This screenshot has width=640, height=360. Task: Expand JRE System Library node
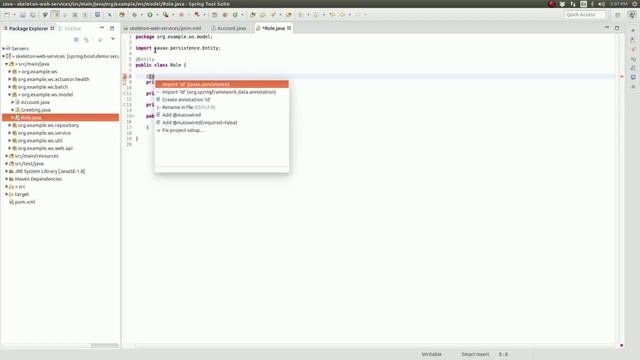[7, 171]
